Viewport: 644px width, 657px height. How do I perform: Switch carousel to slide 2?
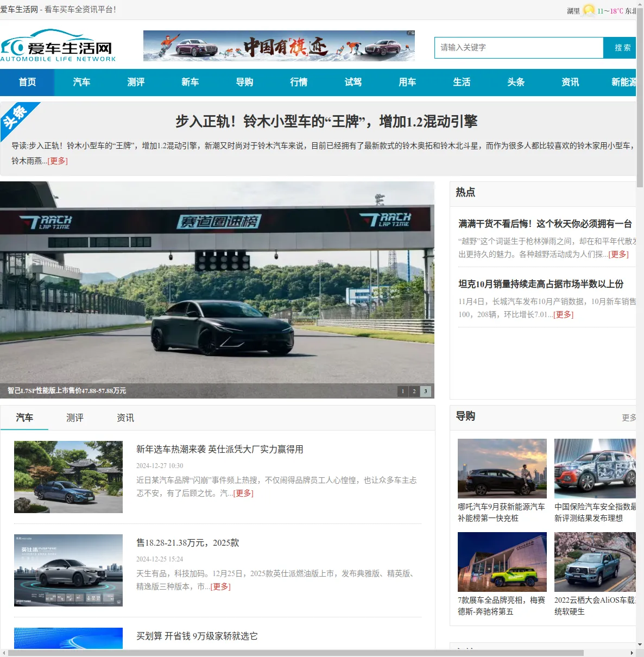(414, 391)
